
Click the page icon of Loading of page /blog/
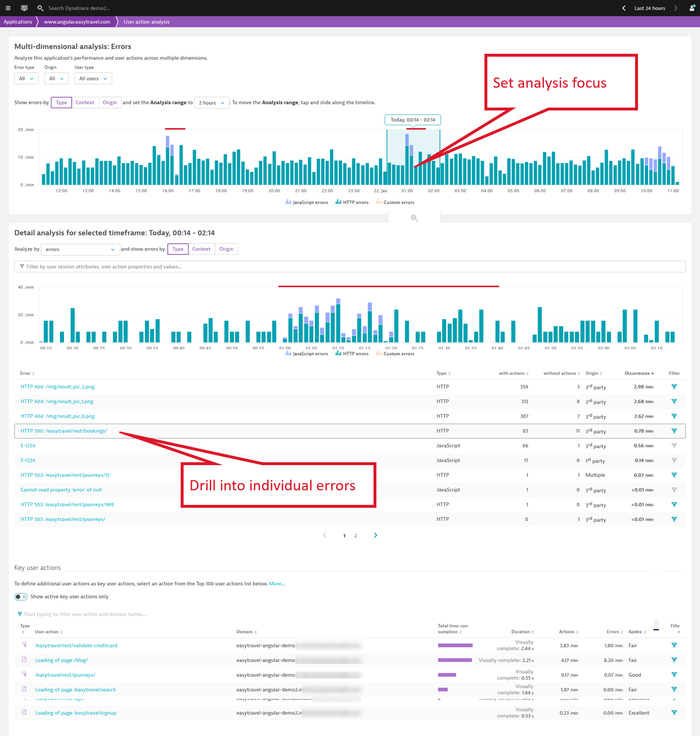tap(24, 660)
